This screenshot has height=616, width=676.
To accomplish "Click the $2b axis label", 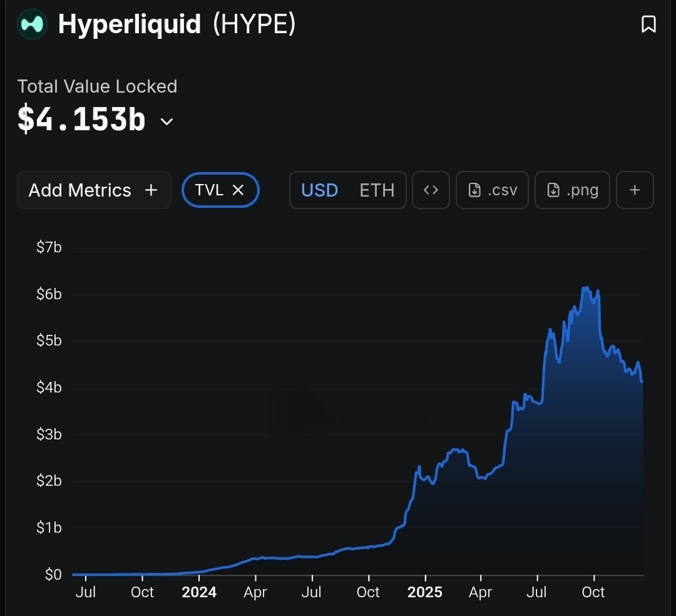I will point(49,481).
